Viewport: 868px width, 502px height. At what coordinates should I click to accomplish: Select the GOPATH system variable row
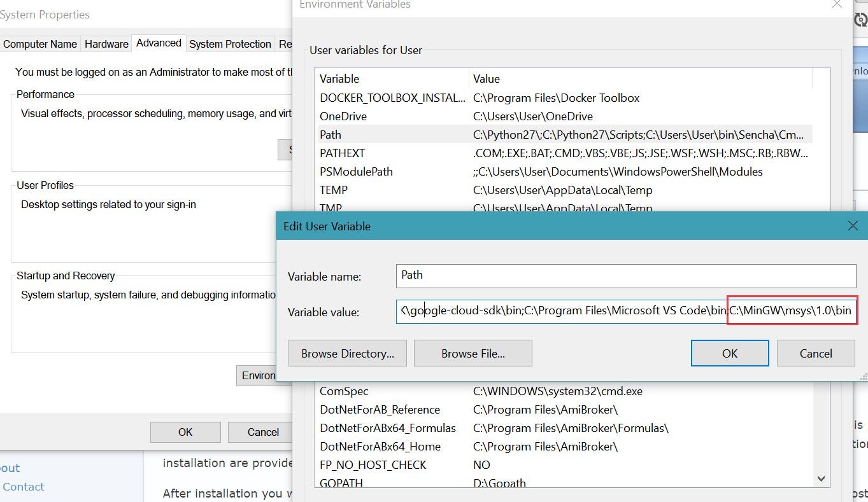[x=446, y=483]
